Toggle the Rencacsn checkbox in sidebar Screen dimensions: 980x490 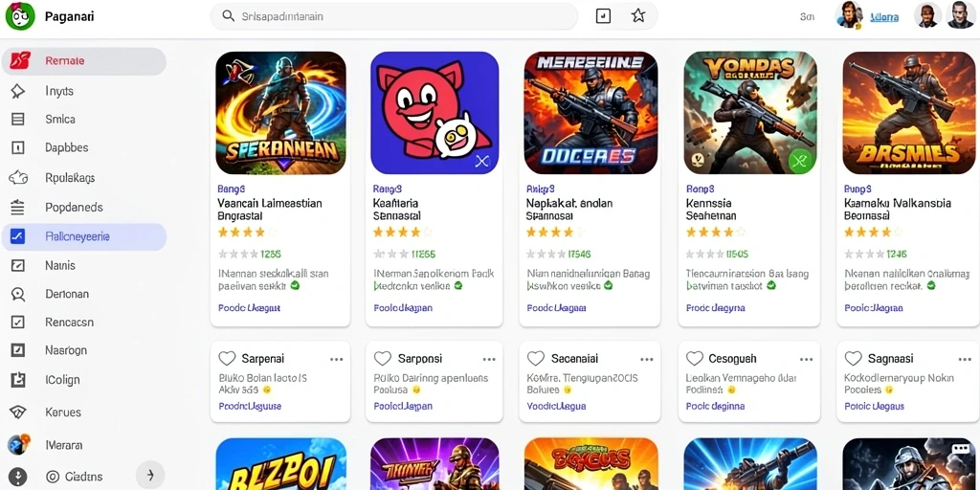18,323
